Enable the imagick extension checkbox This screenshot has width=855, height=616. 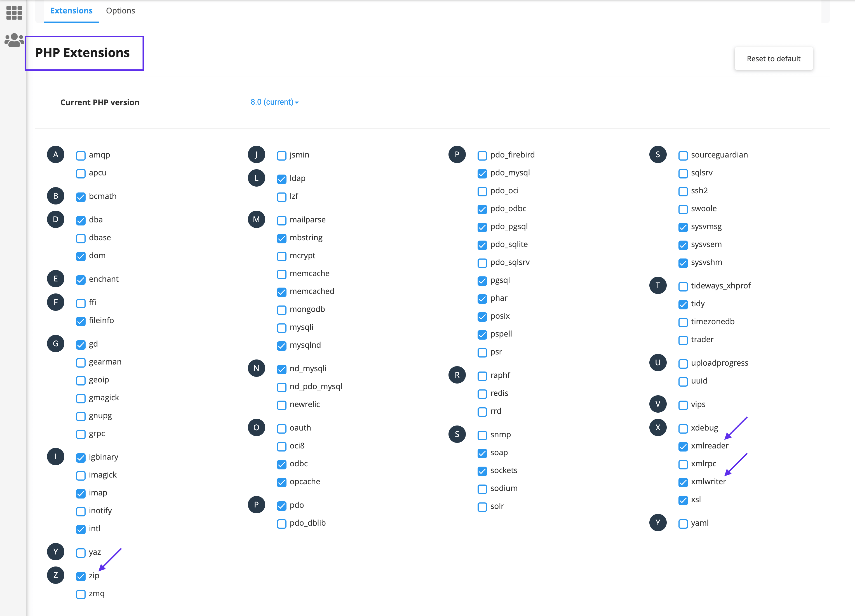tap(81, 476)
